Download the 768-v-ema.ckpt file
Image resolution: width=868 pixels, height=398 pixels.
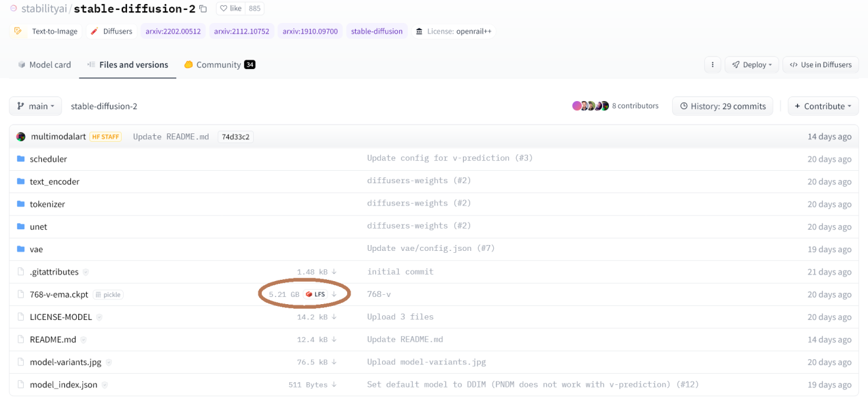(x=334, y=294)
